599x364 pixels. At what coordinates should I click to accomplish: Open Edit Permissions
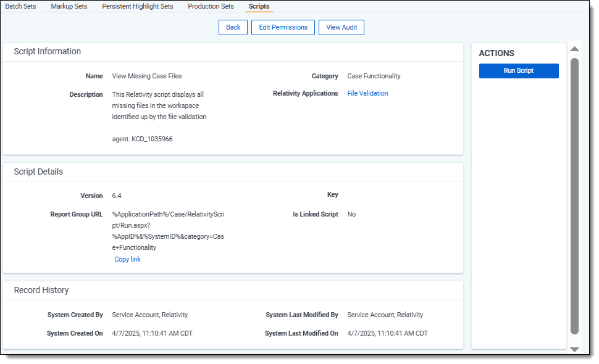[x=283, y=28]
